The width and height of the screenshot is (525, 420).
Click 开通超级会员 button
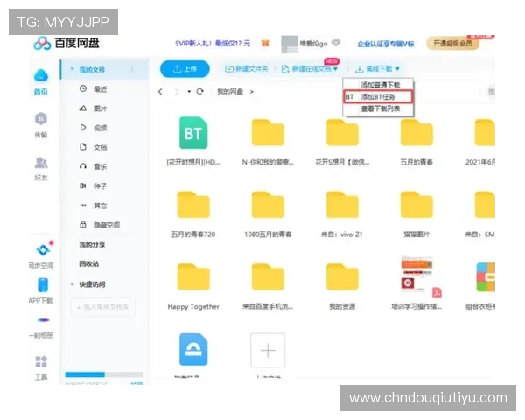click(x=452, y=44)
